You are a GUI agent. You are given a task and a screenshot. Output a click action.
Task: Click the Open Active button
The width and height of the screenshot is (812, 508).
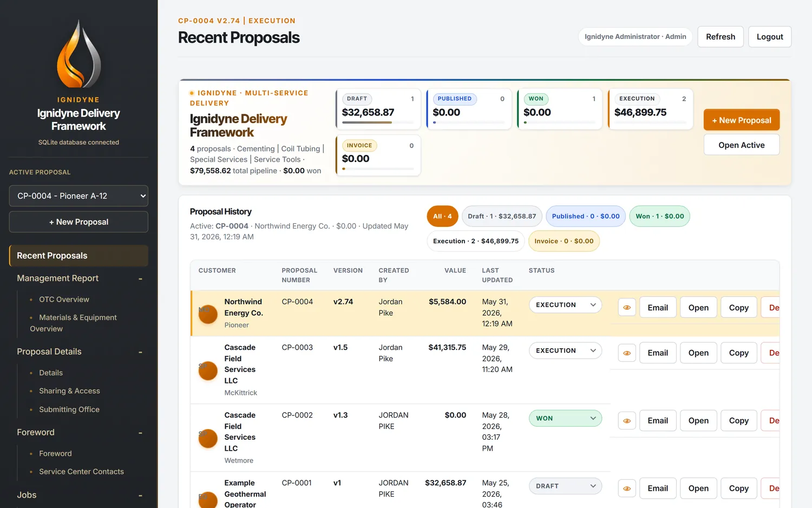click(x=742, y=145)
